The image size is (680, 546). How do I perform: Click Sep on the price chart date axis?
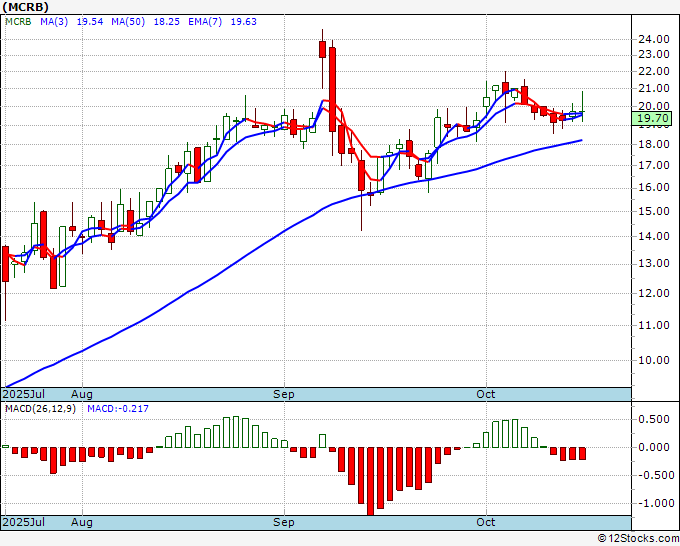[x=284, y=394]
